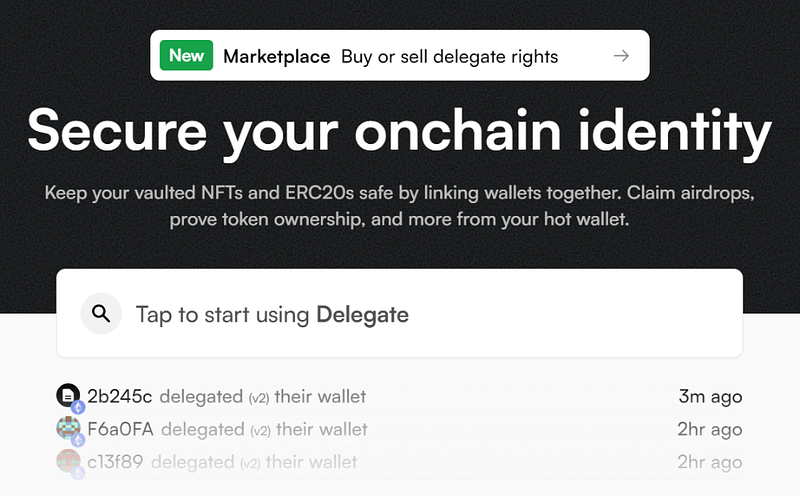Click the arrow icon in Marketplace banner
Image resolution: width=800 pixels, height=496 pixels.
pyautogui.click(x=621, y=56)
